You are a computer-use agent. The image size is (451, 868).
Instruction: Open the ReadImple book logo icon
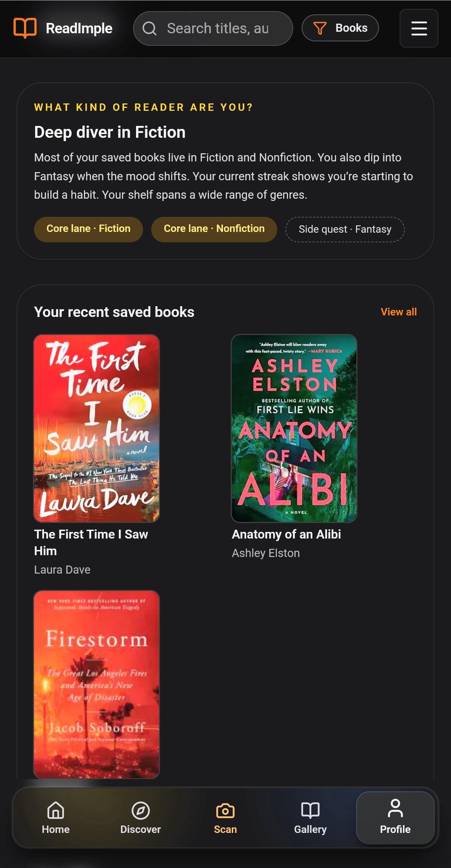pos(24,28)
